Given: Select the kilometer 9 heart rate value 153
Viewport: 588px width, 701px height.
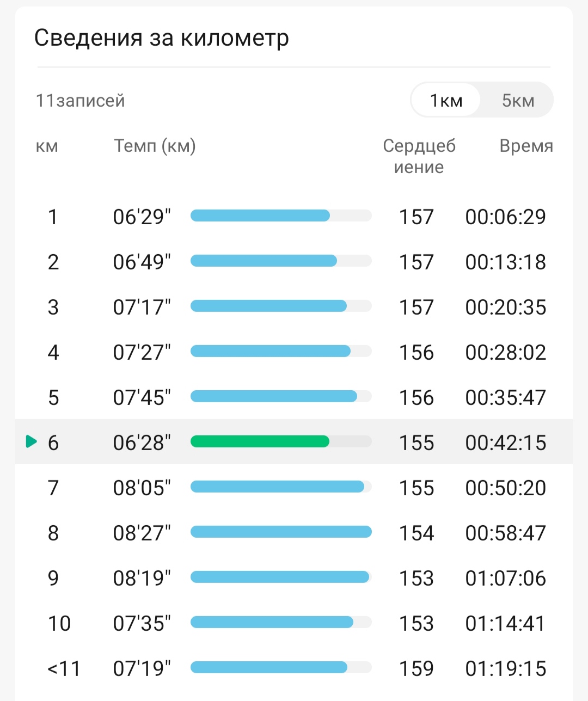Looking at the screenshot, I should pyautogui.click(x=416, y=578).
